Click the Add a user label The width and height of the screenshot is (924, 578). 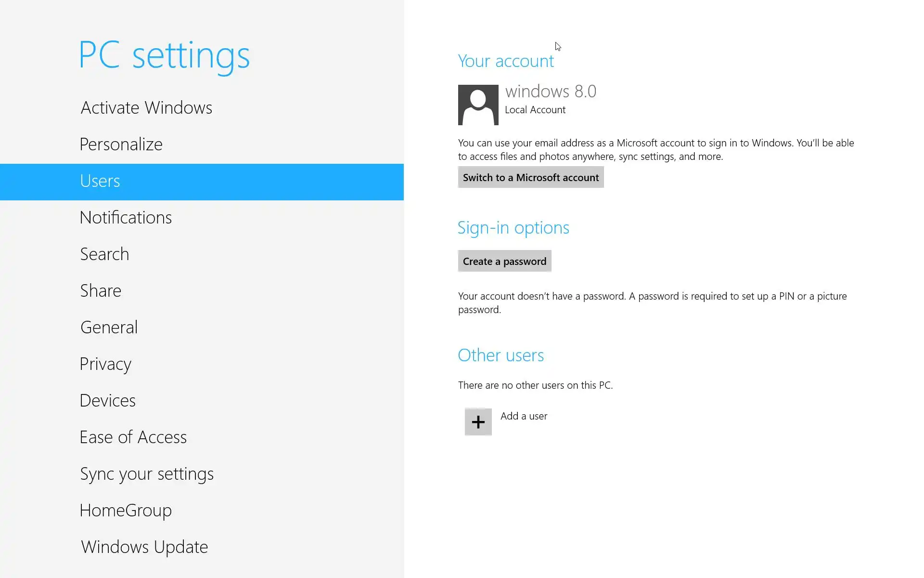pyautogui.click(x=524, y=416)
